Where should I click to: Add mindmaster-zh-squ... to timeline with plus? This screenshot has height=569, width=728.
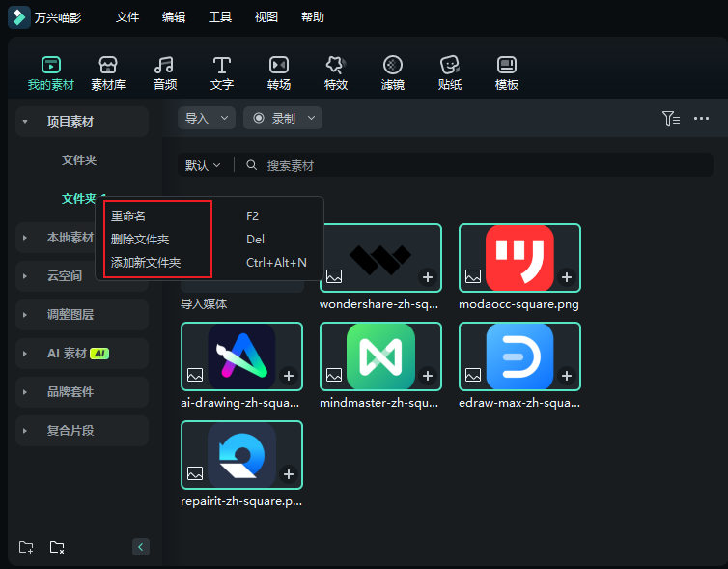(427, 376)
